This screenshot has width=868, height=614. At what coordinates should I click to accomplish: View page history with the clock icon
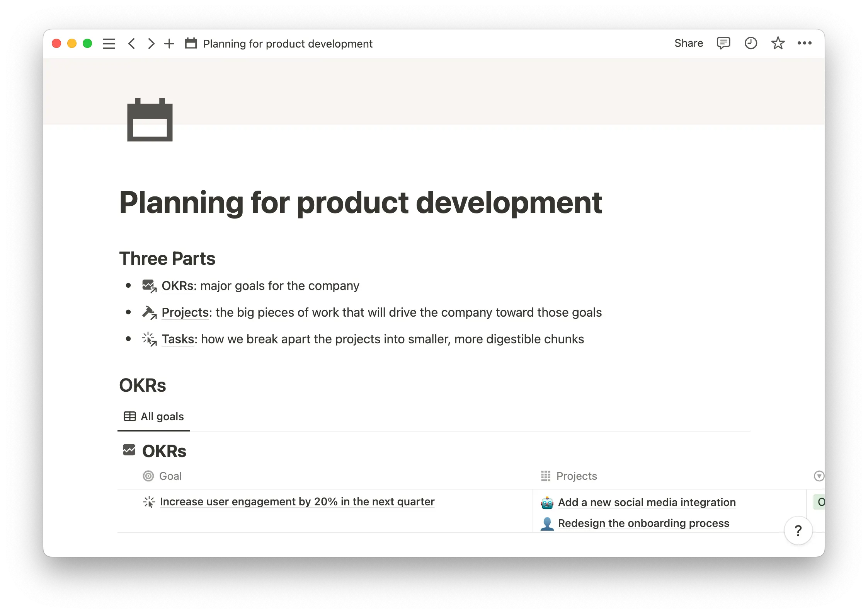[x=751, y=43]
